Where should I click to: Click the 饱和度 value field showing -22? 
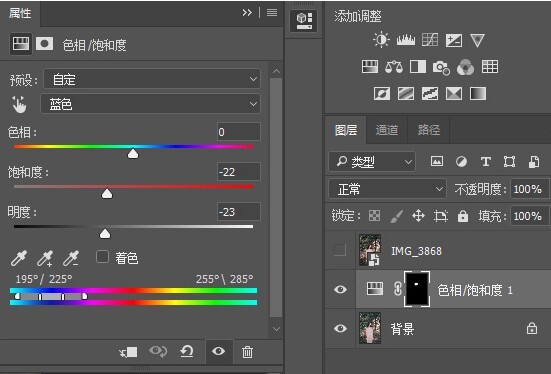239,172
